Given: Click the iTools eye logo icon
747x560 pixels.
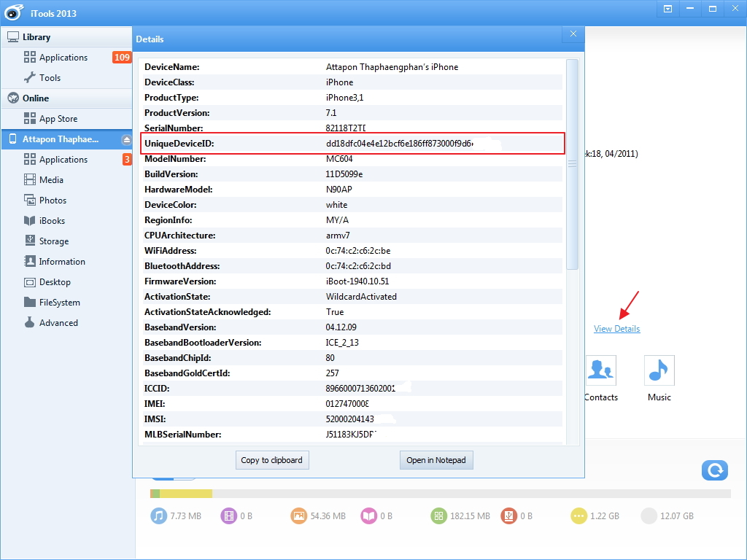Looking at the screenshot, I should pyautogui.click(x=14, y=12).
